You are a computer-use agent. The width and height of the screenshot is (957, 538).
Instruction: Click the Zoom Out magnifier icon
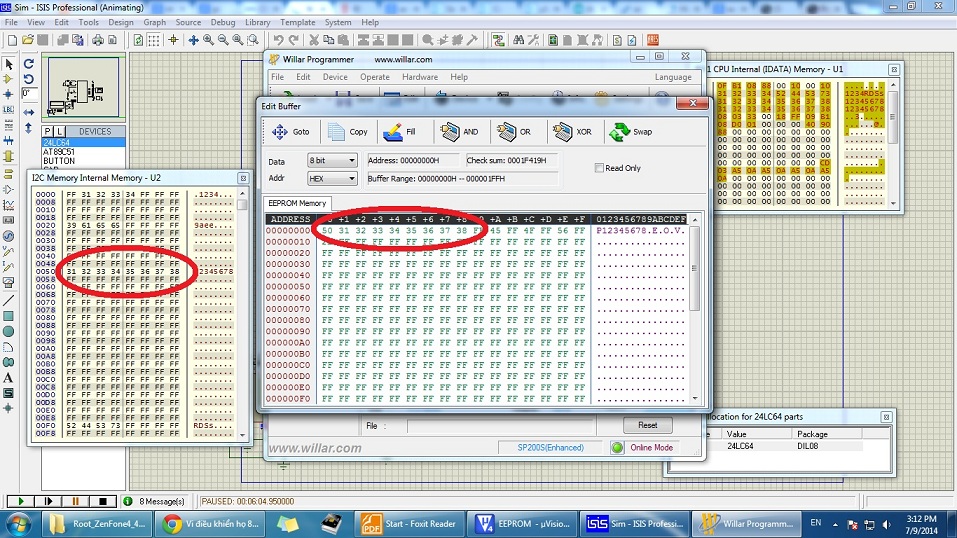223,40
